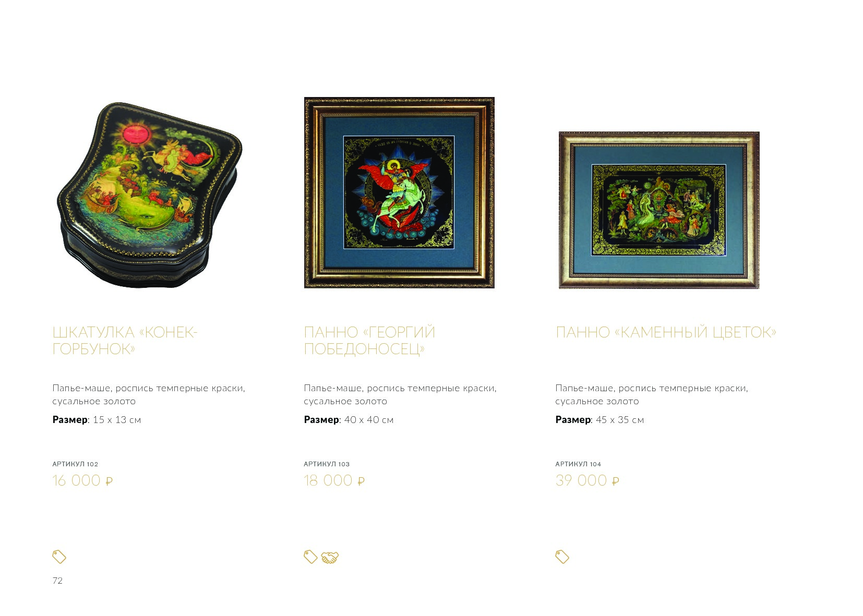Image resolution: width=863 pixels, height=616 pixels.
Task: Select the price 16 000
Action: click(x=77, y=480)
